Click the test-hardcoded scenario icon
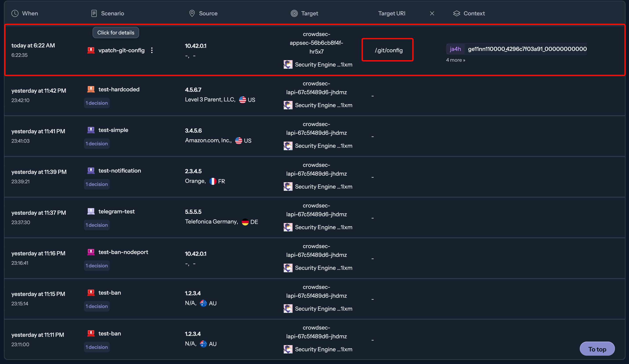Screen dimensions: 629x364 click(91, 89)
